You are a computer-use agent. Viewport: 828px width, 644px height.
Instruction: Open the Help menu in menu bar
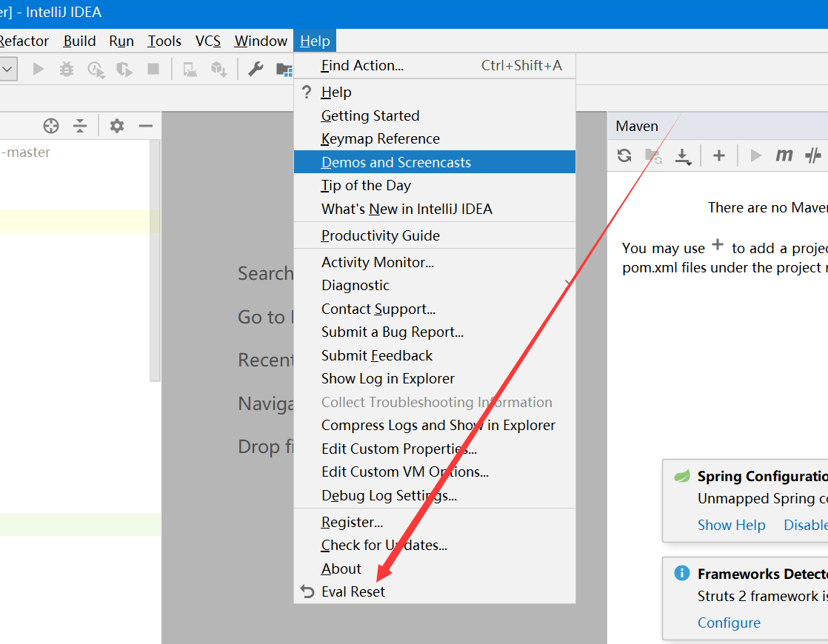(315, 41)
